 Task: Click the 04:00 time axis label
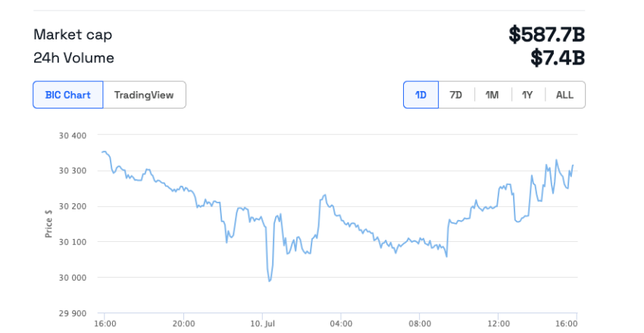341,324
